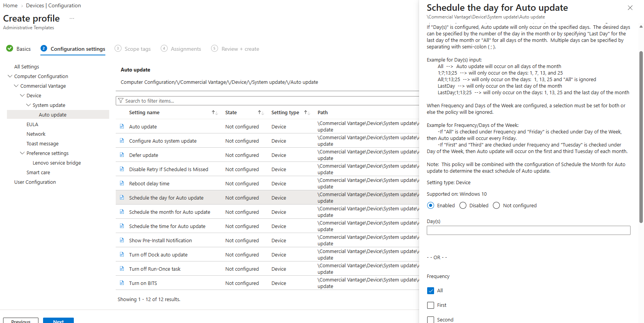This screenshot has height=323, width=644.
Task: Open Disable Retry If Scheduled Is Missed setting
Action: [x=168, y=170]
